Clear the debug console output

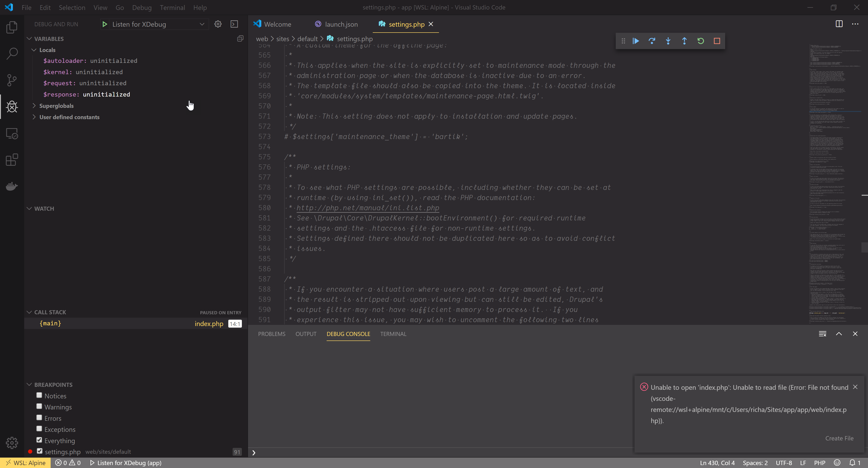823,334
